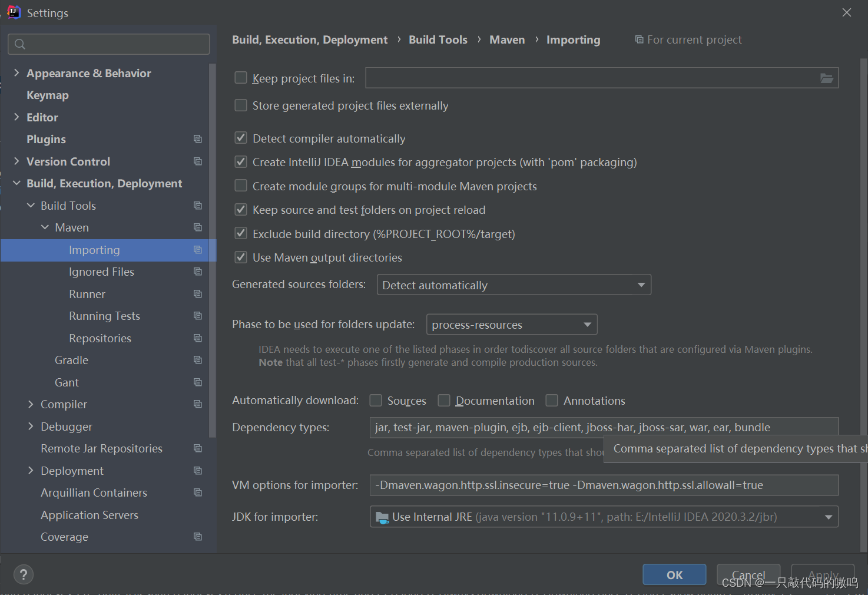
Task: Click the project-level icon beside Runner
Action: point(198,294)
